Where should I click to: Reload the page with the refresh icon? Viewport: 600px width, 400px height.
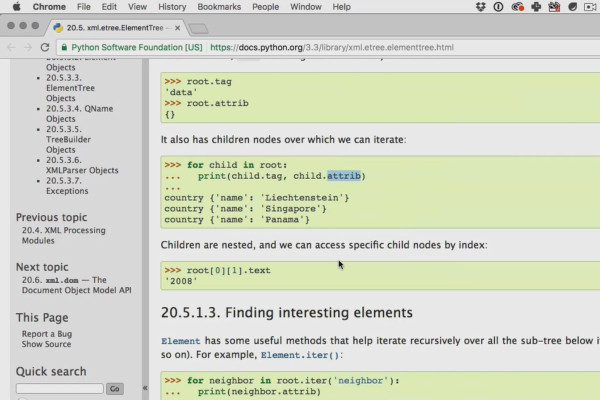coord(45,47)
